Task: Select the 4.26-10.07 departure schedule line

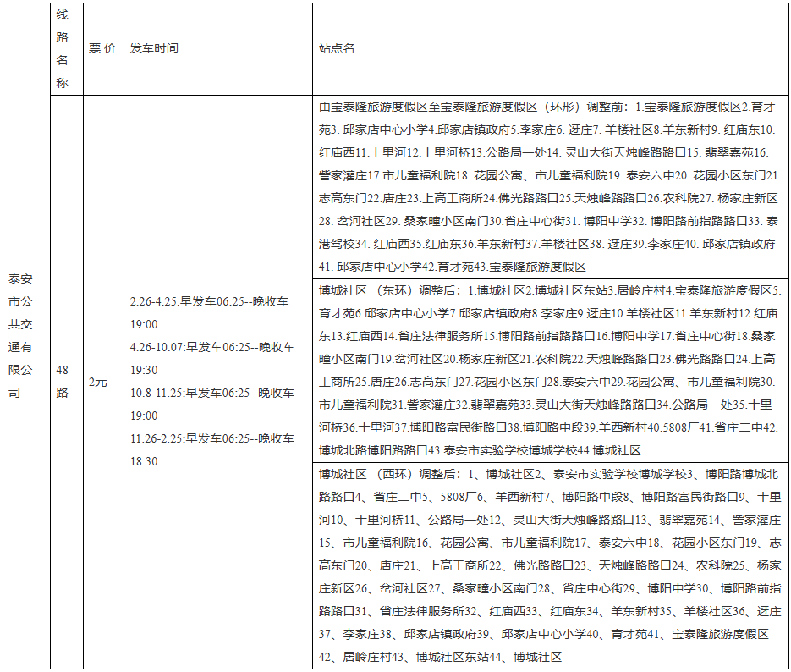Action: click(211, 347)
